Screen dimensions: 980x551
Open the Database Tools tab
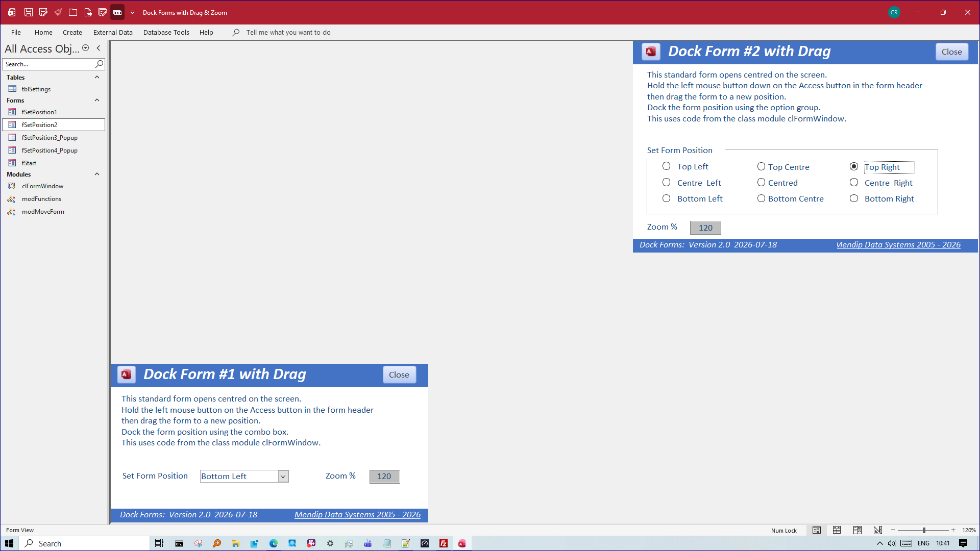(x=166, y=32)
